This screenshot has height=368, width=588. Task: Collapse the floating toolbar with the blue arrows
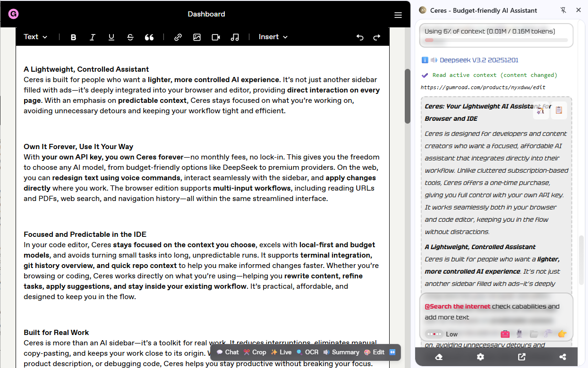[393, 352]
